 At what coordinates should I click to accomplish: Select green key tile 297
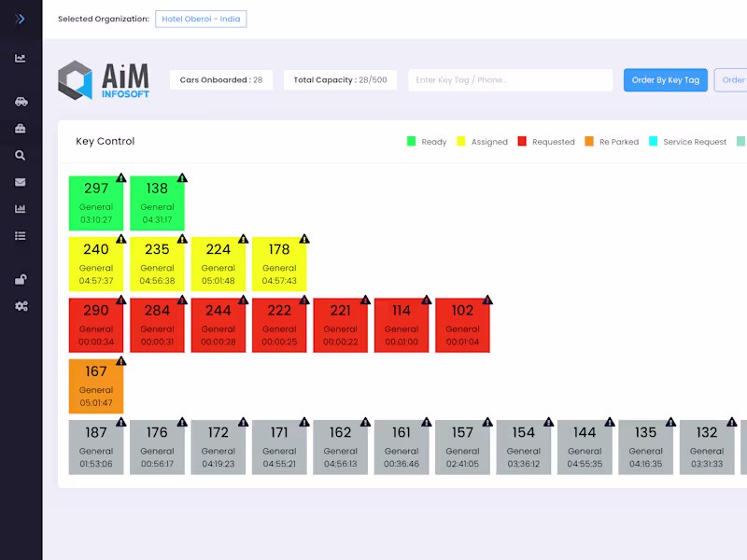click(96, 203)
